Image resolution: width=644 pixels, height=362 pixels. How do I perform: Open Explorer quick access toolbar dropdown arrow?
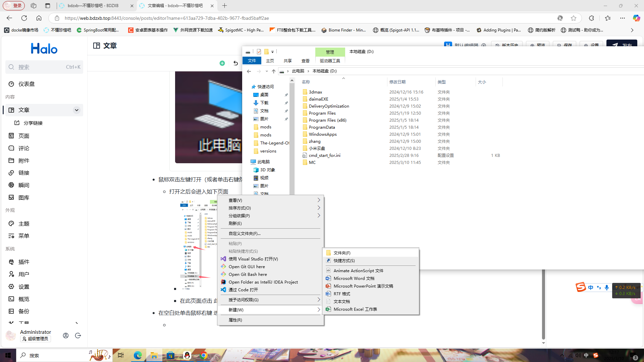pos(272,52)
